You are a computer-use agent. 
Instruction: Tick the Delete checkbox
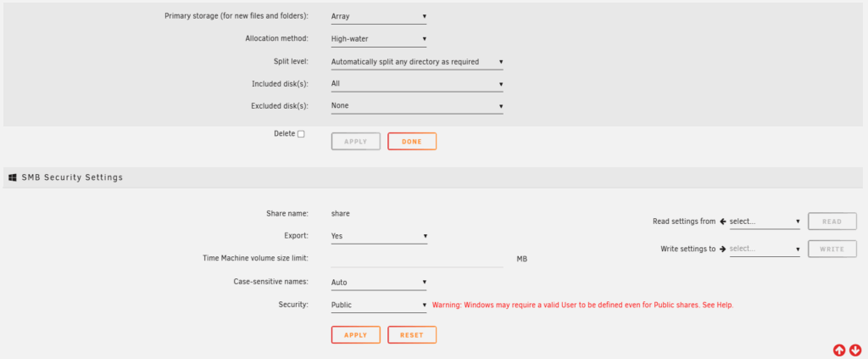(301, 133)
